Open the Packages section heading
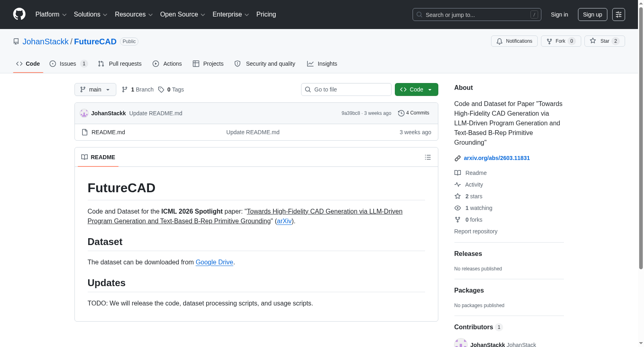 [469, 290]
